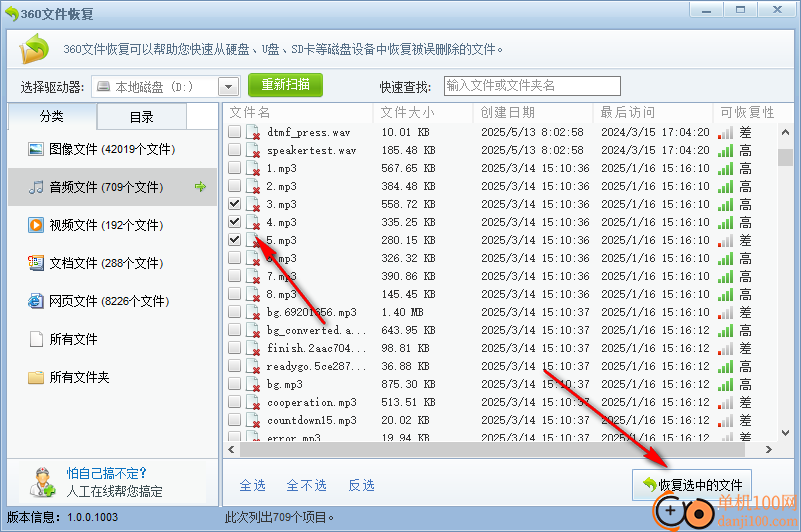Click the online support doctor icon

click(42, 482)
